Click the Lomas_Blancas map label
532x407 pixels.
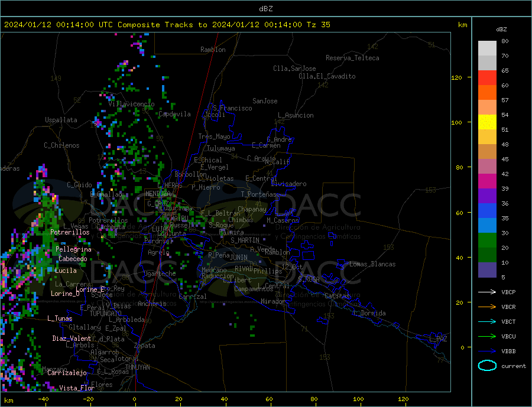pyautogui.click(x=372, y=264)
